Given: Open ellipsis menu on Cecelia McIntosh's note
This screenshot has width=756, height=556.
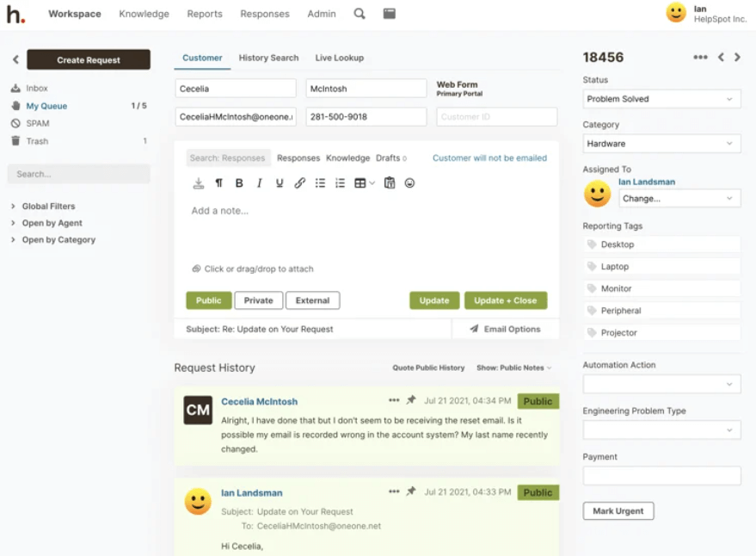Looking at the screenshot, I should point(394,400).
